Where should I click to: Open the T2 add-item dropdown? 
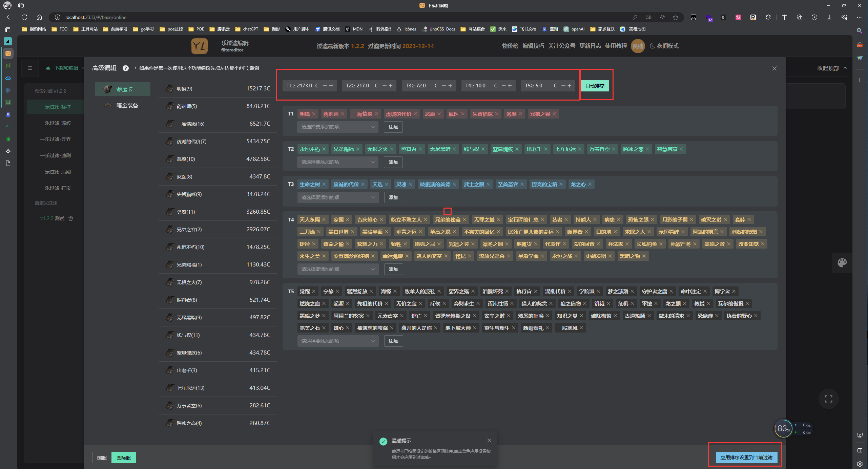pos(338,162)
